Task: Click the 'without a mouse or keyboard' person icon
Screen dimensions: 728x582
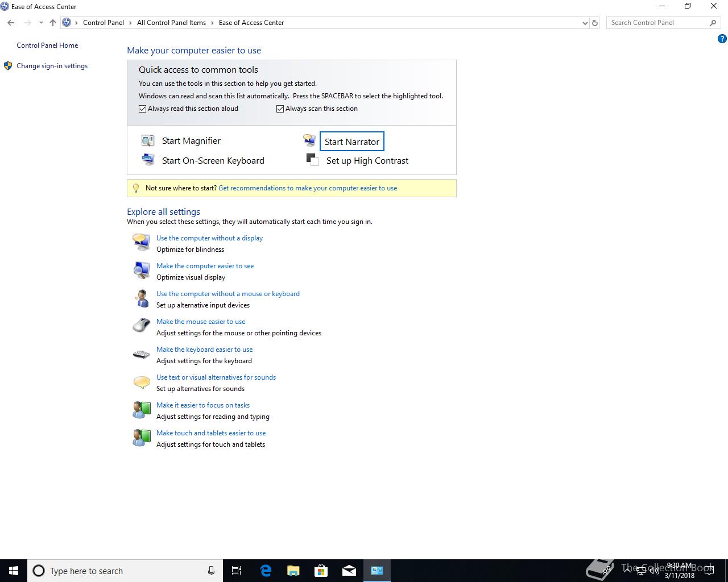Action: click(x=141, y=298)
